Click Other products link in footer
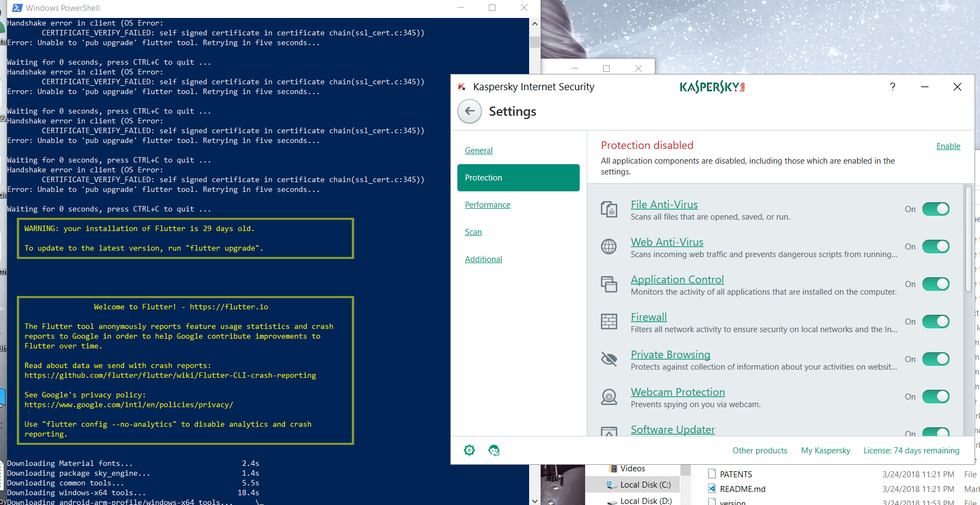 759,451
